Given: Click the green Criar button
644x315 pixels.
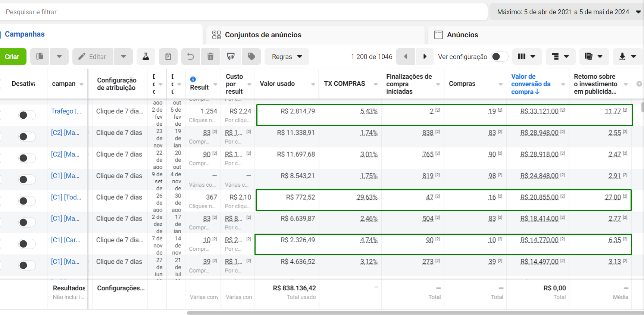Looking at the screenshot, I should [12, 56].
